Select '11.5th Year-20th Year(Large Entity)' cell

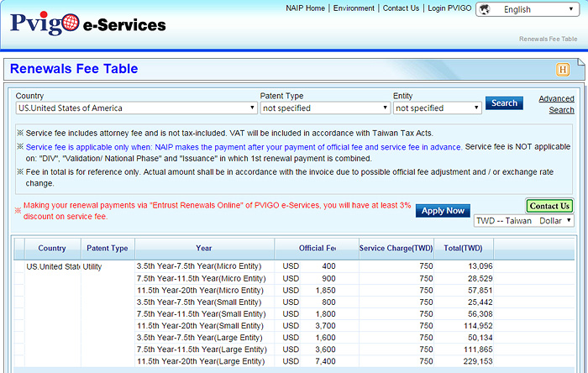click(201, 361)
